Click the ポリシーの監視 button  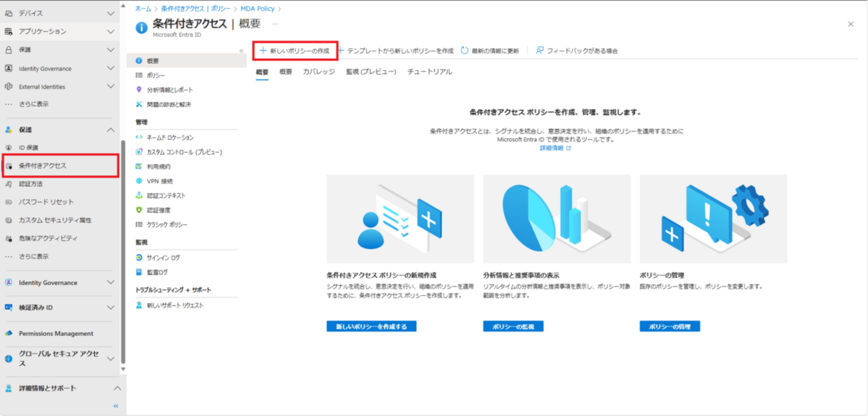click(513, 327)
